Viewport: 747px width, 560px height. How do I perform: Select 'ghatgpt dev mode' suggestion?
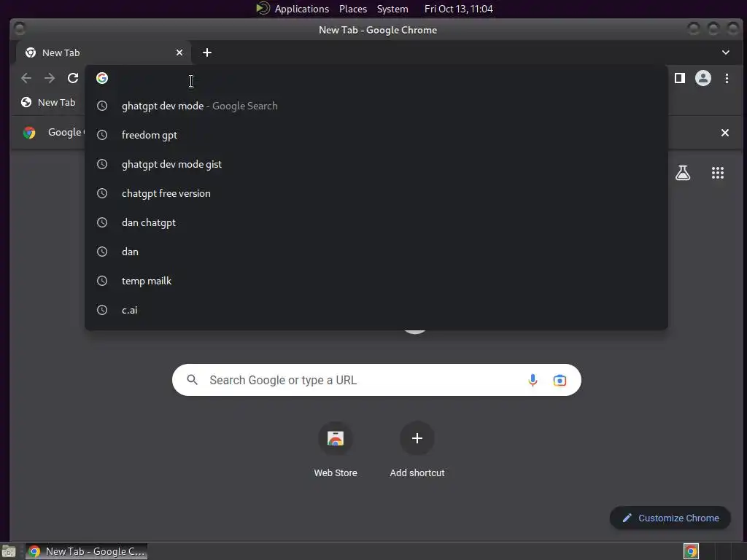coord(376,106)
